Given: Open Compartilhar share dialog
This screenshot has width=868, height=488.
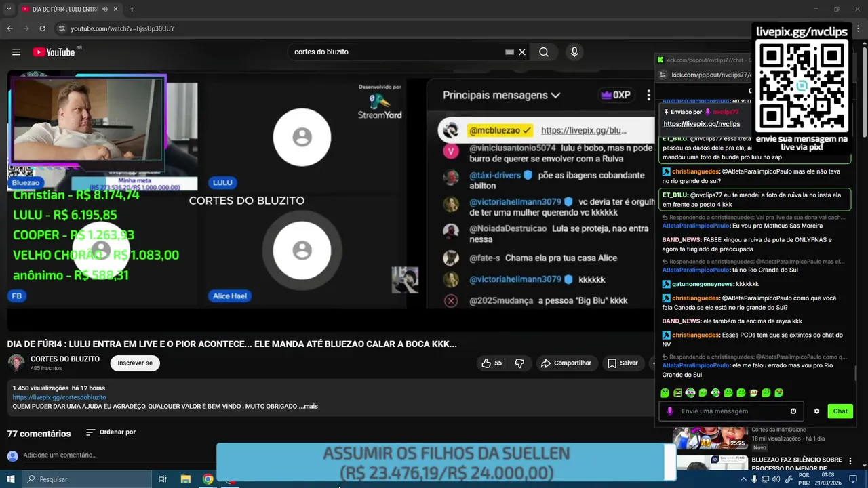Looking at the screenshot, I should [x=566, y=363].
